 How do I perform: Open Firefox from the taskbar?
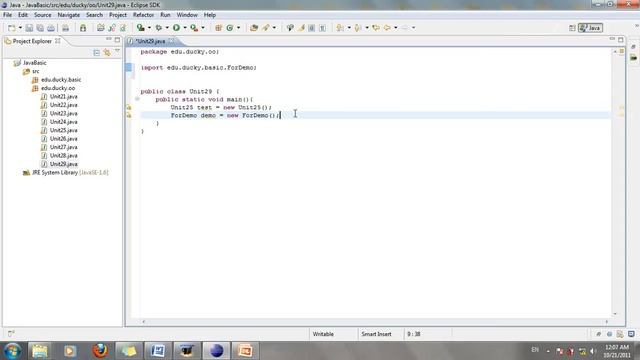(100, 351)
